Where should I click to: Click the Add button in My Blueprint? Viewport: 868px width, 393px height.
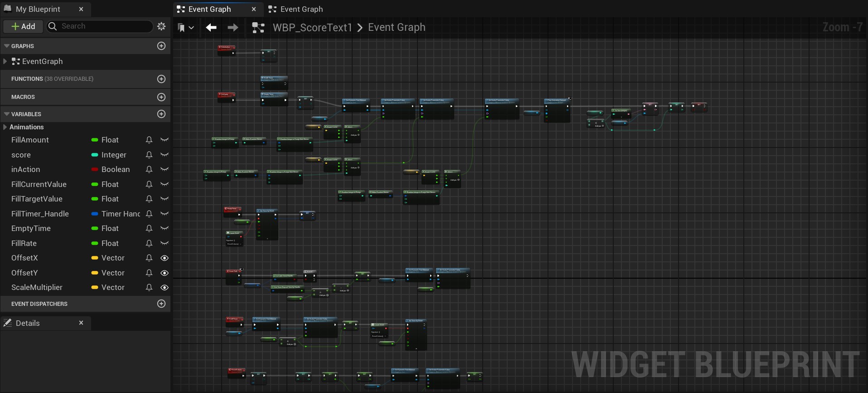pyautogui.click(x=23, y=26)
